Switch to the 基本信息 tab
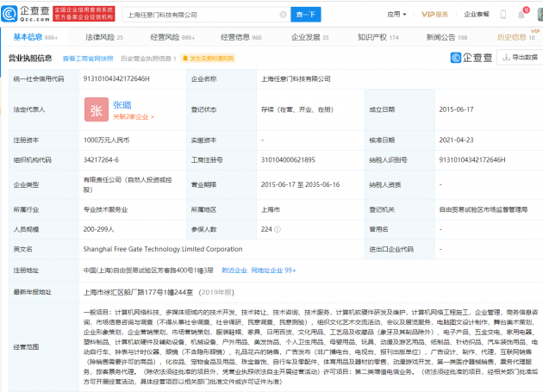The width and height of the screenshot is (543, 392). [35, 37]
